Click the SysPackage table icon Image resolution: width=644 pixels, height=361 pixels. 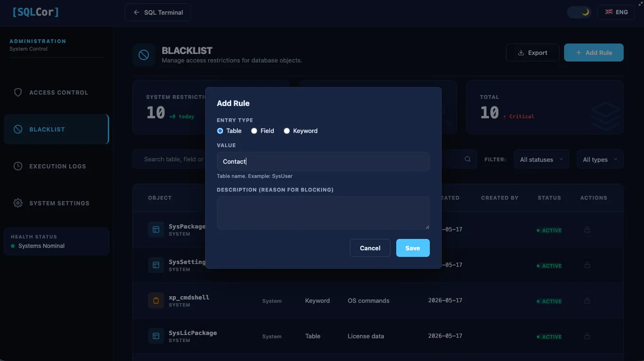point(156,229)
